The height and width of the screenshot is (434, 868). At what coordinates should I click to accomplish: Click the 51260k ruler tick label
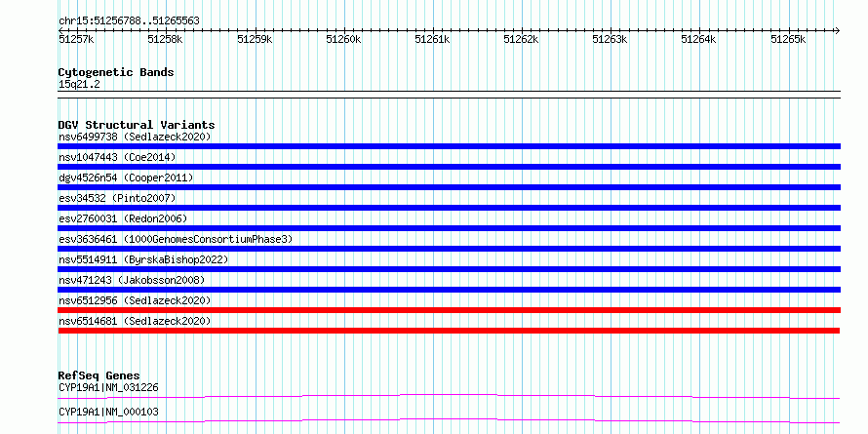[343, 40]
